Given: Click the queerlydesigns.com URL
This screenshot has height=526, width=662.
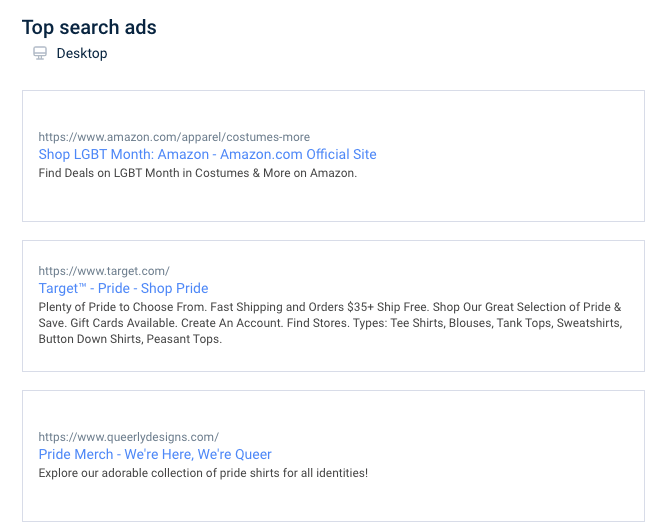Looking at the screenshot, I should pos(129,437).
